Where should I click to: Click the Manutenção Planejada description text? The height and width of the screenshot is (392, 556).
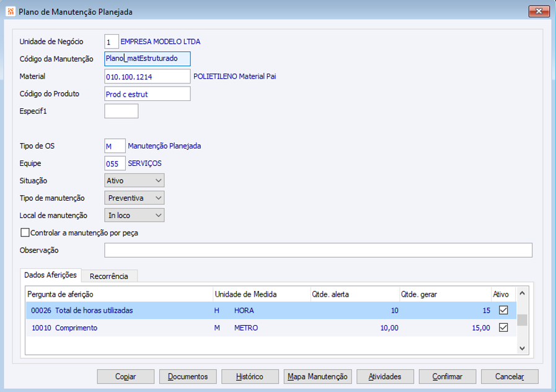[164, 146]
